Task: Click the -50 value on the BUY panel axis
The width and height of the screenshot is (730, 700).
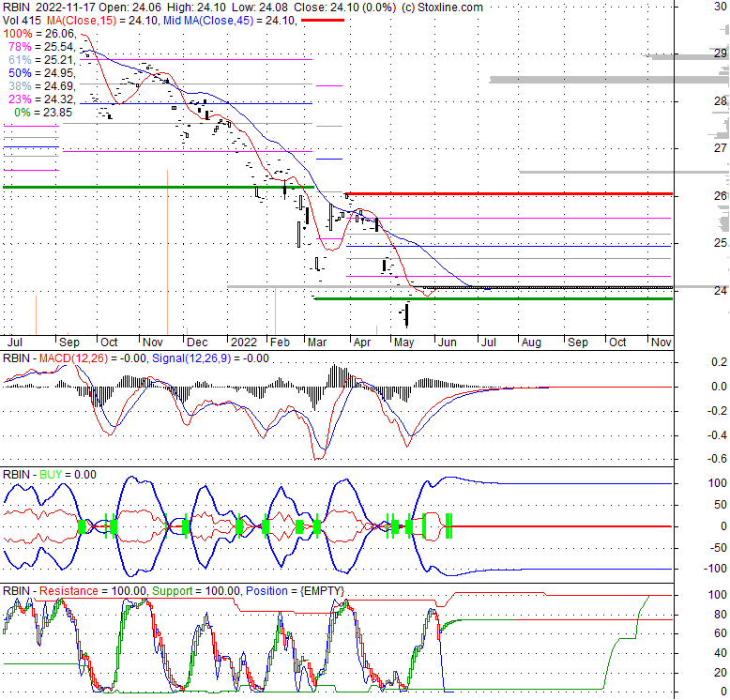Action: point(717,548)
